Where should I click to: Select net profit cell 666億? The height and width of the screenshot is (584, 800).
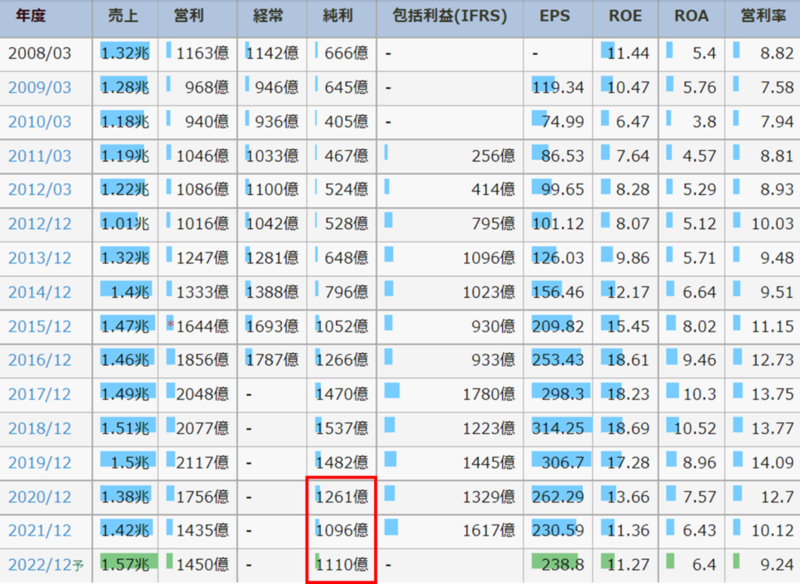click(342, 53)
